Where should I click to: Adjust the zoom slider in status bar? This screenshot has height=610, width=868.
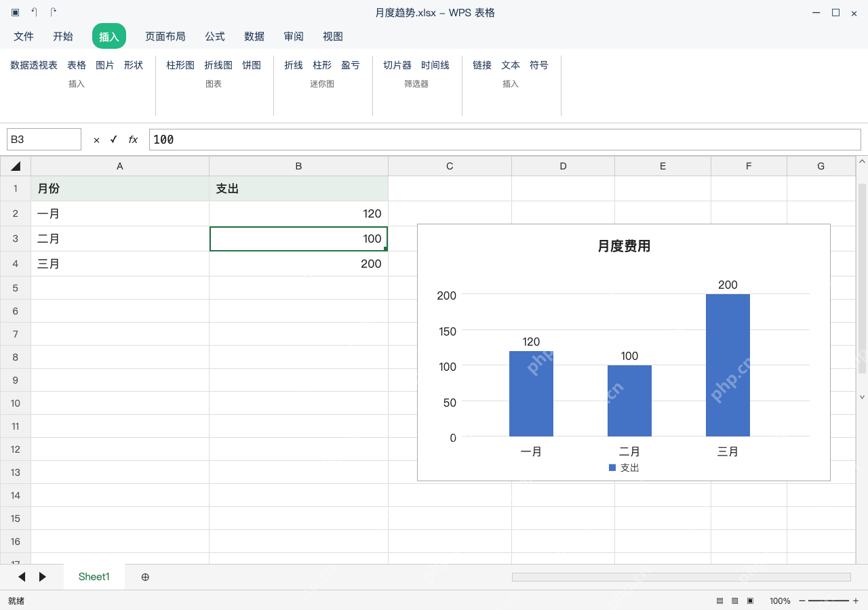pyautogui.click(x=829, y=601)
